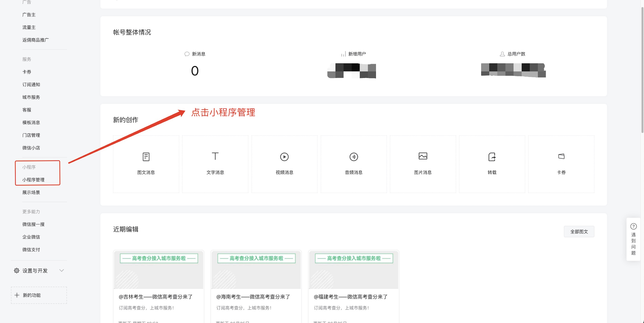Open 小程序管理 in the sidebar
644x323 pixels.
coord(33,180)
